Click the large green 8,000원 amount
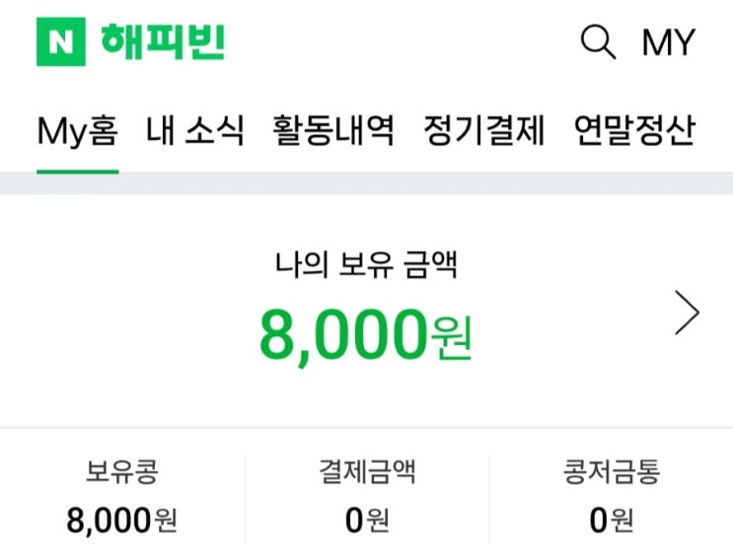Image resolution: width=733 pixels, height=560 pixels. [x=366, y=336]
